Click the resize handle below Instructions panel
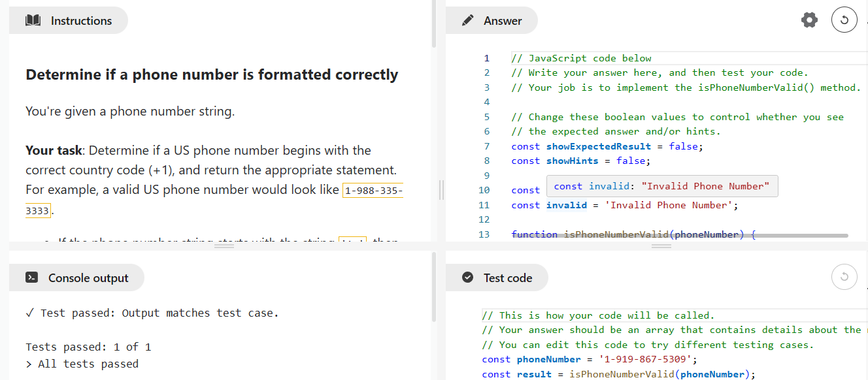The width and height of the screenshot is (868, 380). 224,246
